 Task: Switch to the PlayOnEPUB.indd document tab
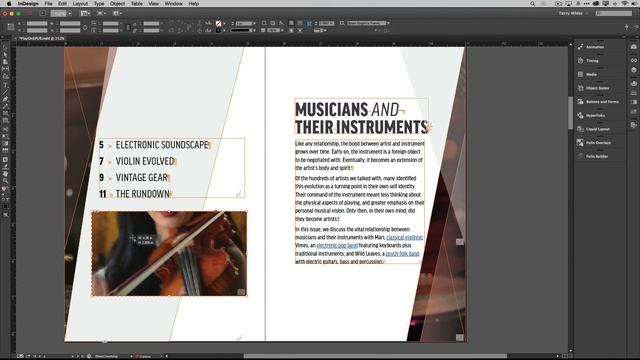coord(42,39)
